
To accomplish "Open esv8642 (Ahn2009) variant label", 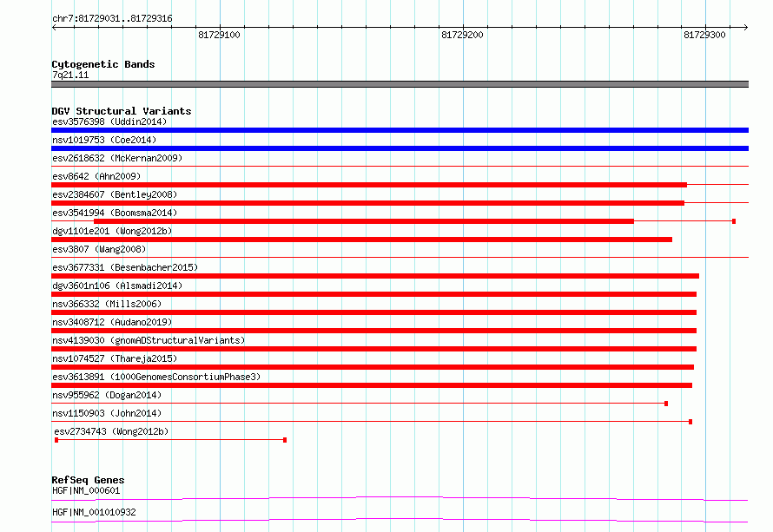I will click(96, 176).
